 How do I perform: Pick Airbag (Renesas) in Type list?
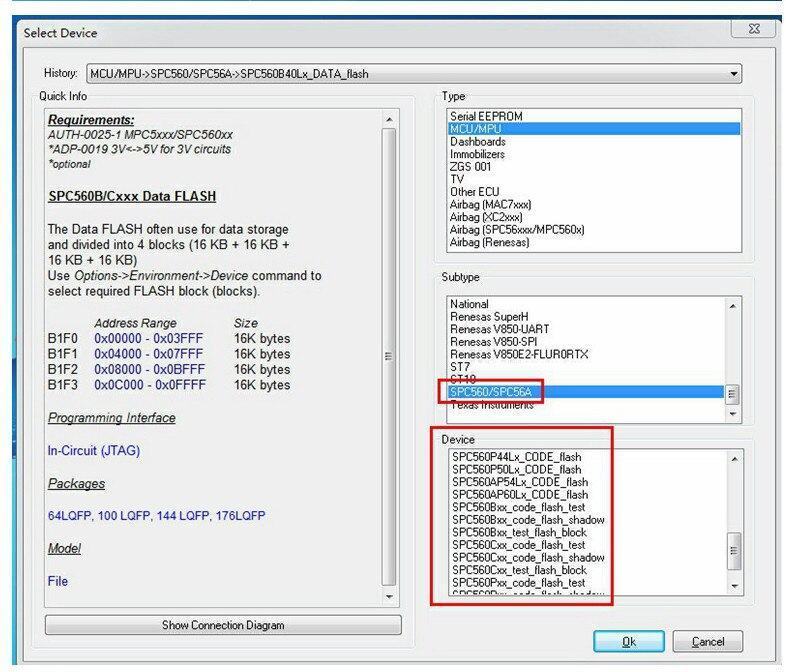click(489, 242)
